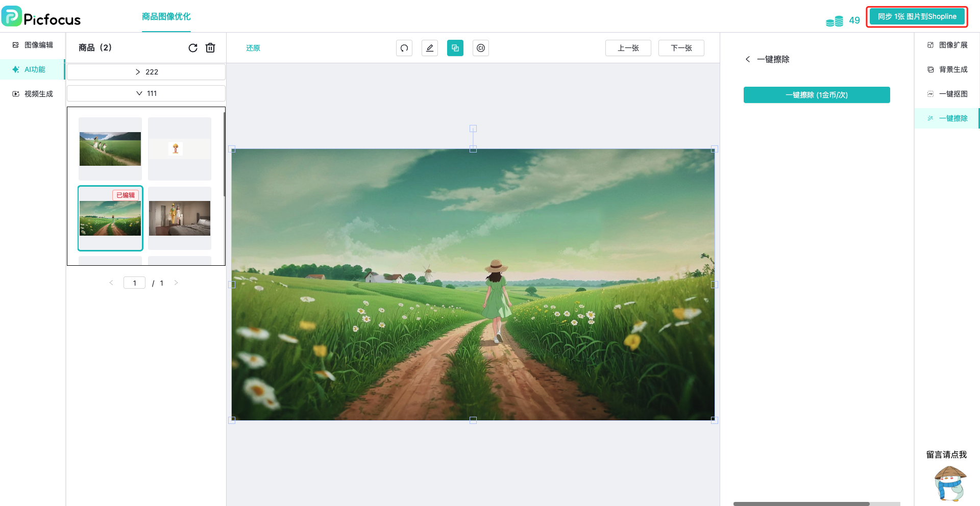Click the 背景生成 icon
Viewport: 980px width, 506px height.
(x=930, y=69)
